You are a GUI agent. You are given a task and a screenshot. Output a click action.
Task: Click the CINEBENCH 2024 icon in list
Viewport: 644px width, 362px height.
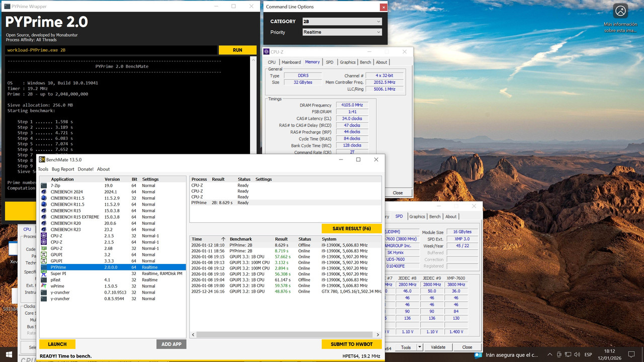click(44, 192)
